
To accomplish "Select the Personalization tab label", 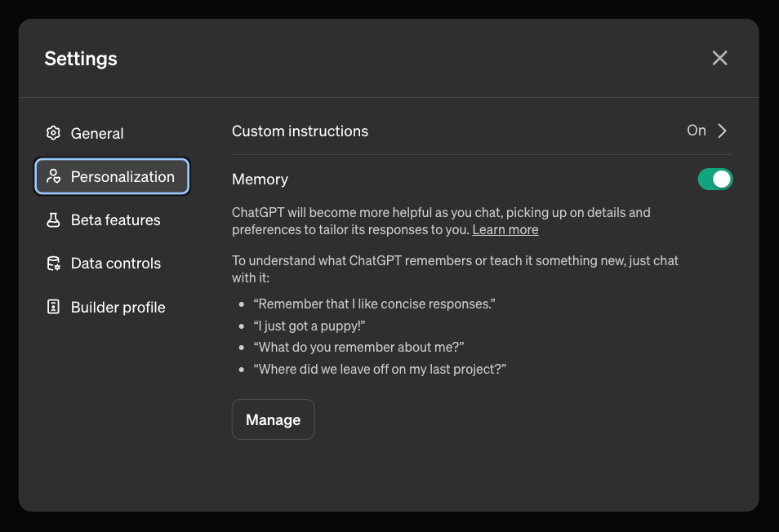I will pyautogui.click(x=122, y=177).
